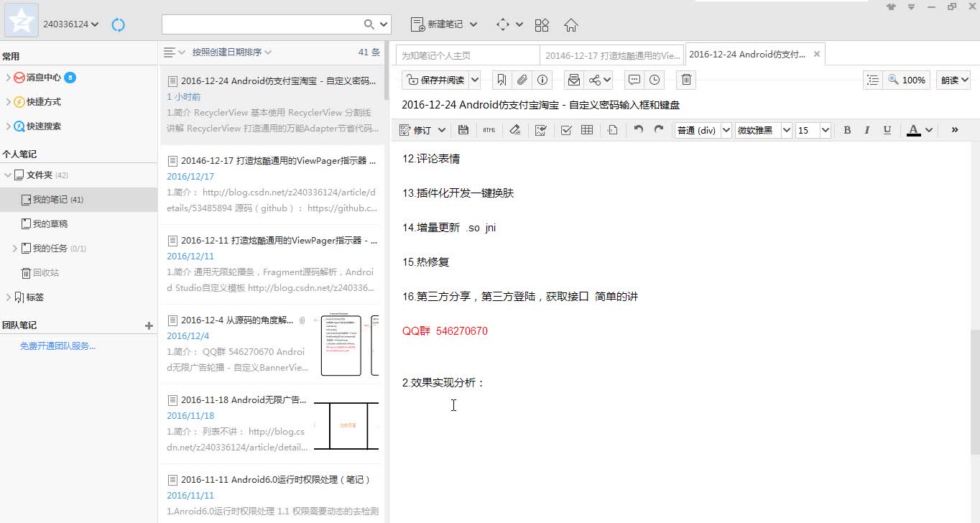Toggle italic formatting

coord(867,130)
